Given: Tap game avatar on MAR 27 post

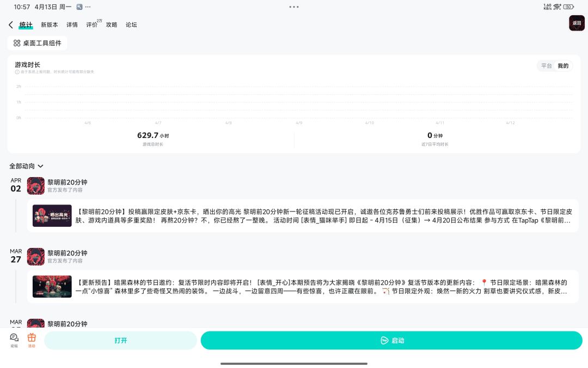Looking at the screenshot, I should (x=35, y=256).
